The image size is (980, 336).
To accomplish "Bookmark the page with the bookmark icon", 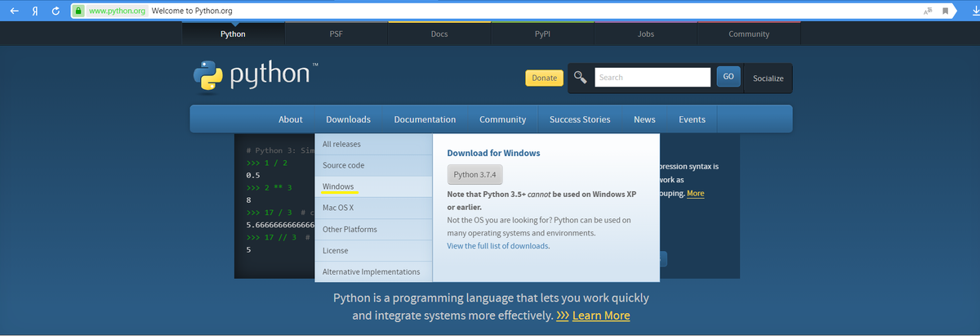I will click(x=946, y=11).
